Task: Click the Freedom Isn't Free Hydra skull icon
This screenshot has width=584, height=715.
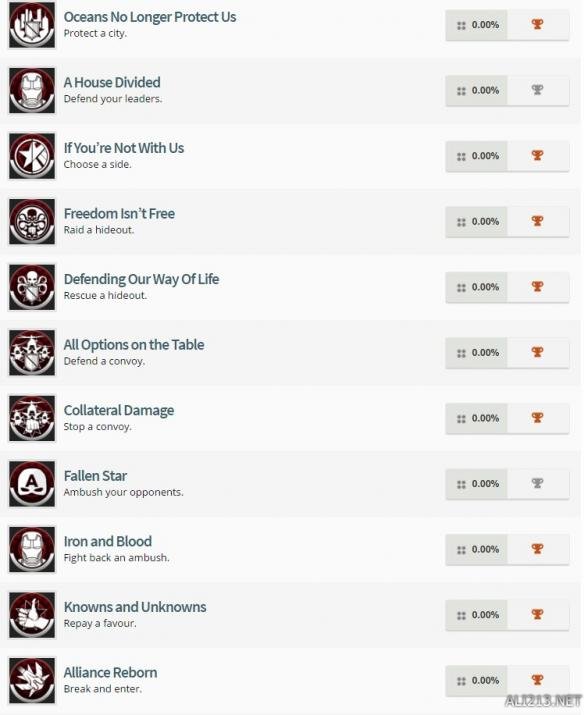Action: pyautogui.click(x=32, y=222)
